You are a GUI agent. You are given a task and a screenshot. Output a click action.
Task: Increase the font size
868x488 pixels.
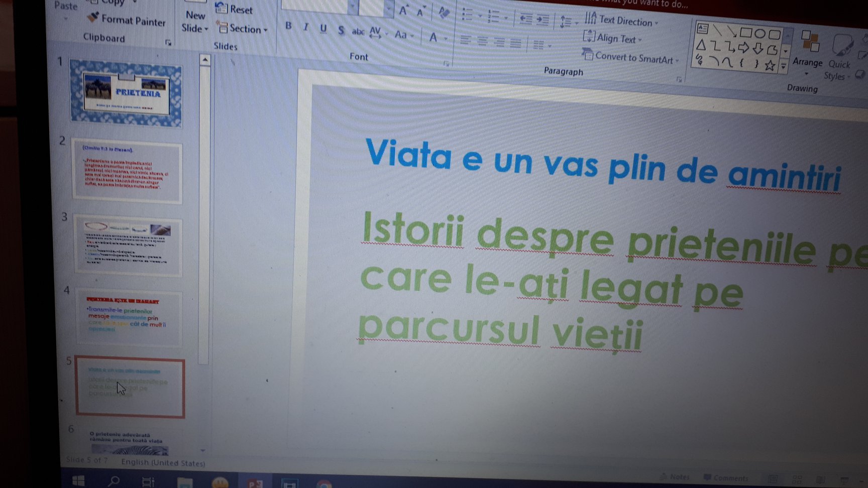point(403,11)
